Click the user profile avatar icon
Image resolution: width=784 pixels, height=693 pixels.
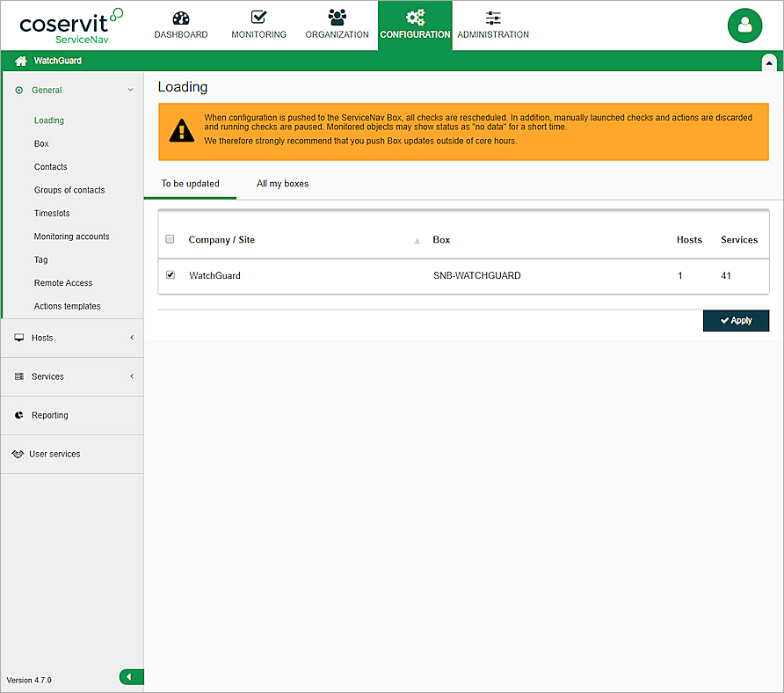click(x=744, y=26)
